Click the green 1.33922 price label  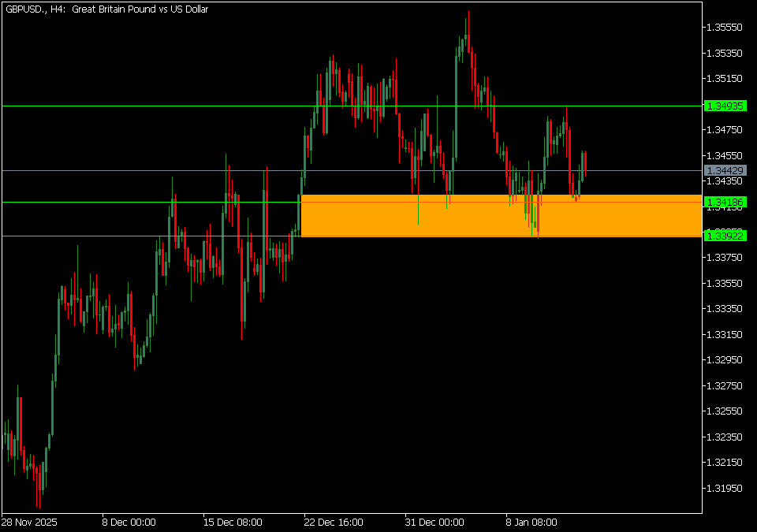pyautogui.click(x=724, y=236)
